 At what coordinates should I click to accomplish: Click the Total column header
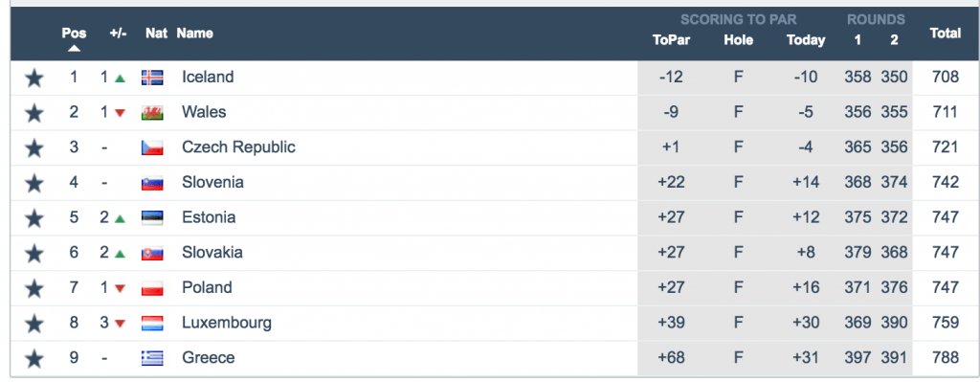click(945, 34)
